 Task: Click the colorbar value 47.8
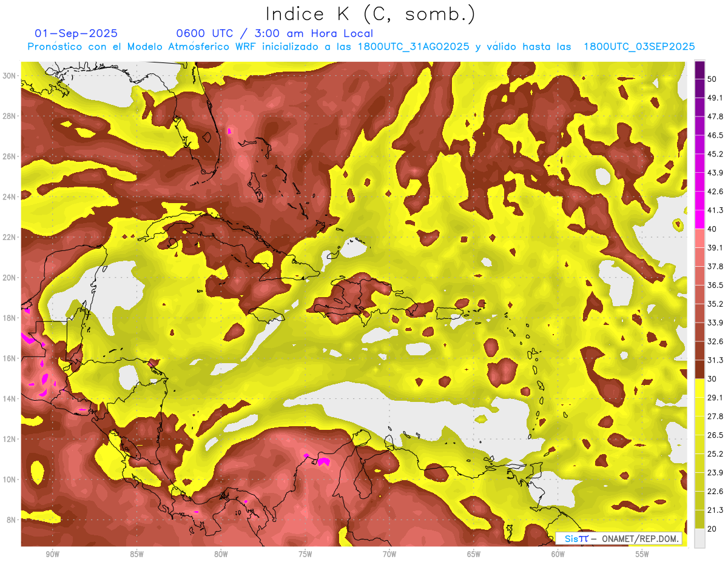pyautogui.click(x=715, y=116)
